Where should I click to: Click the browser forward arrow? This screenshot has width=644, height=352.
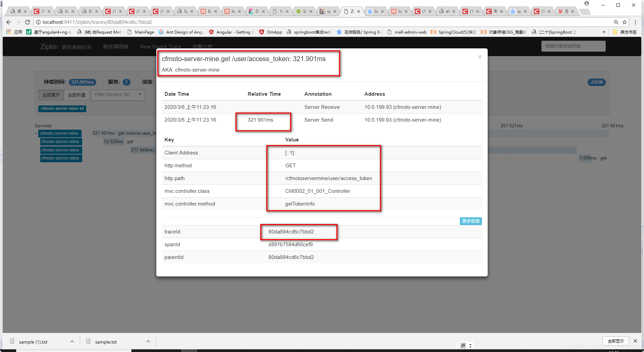[18, 22]
